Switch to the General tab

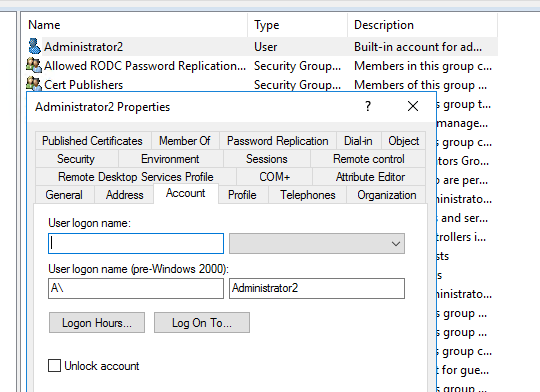coord(64,195)
